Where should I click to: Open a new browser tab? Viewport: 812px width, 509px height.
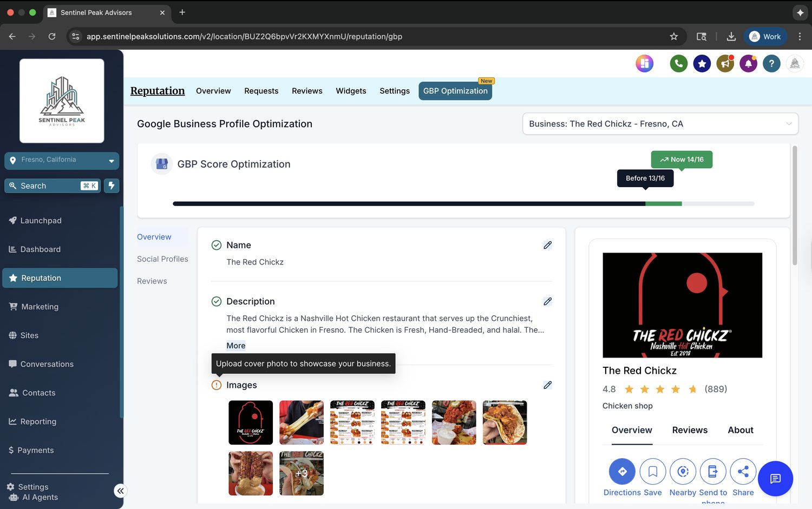182,12
